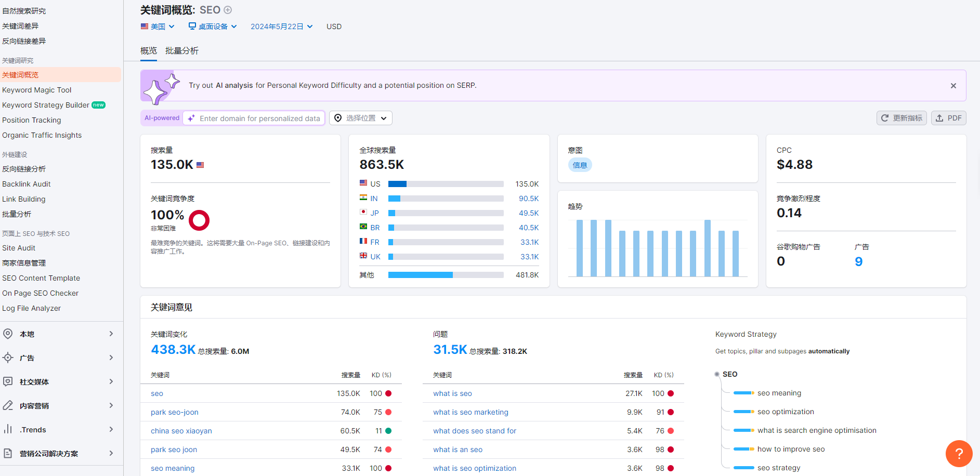Click the 广告 count 9 link
This screenshot has height=476, width=980.
tap(859, 261)
